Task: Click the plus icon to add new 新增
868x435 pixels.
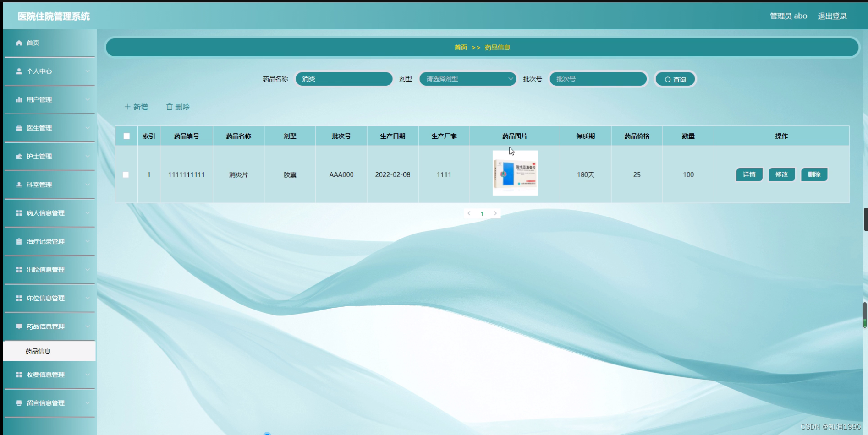Action: click(127, 107)
